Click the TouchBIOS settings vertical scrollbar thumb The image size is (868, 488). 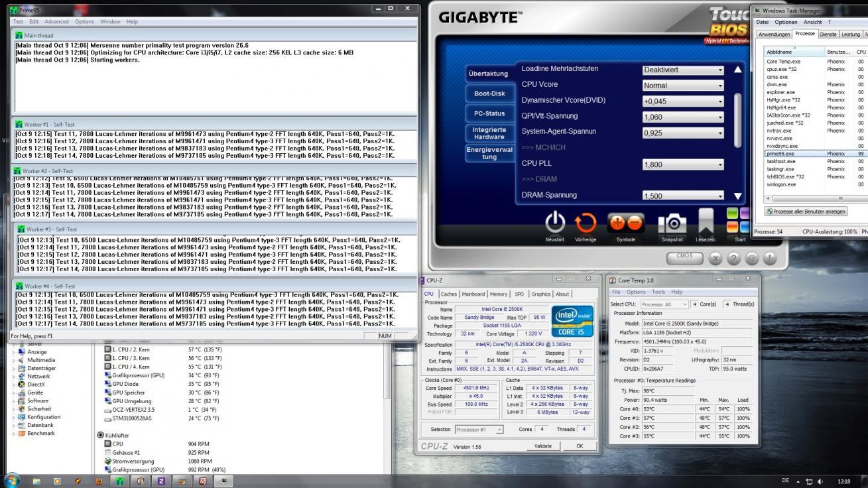738,121
